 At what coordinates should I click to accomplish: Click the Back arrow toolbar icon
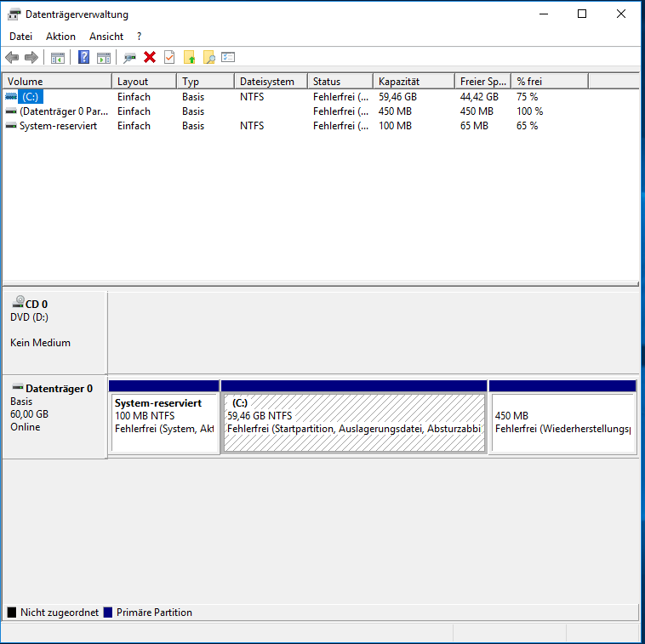coord(12,58)
